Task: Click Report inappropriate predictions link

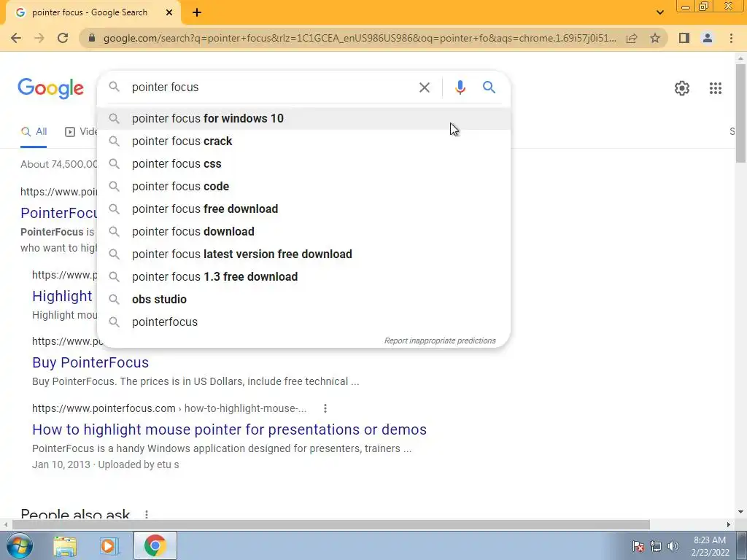Action: click(440, 341)
